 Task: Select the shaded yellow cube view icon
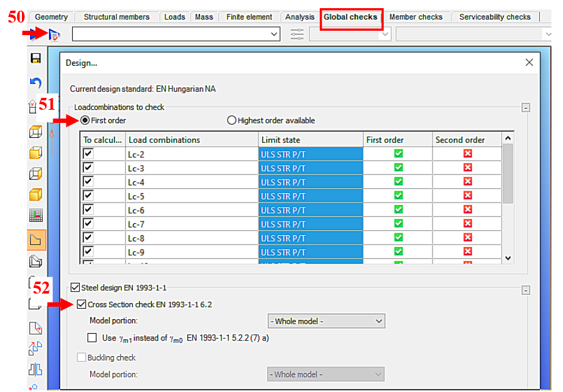36,194
